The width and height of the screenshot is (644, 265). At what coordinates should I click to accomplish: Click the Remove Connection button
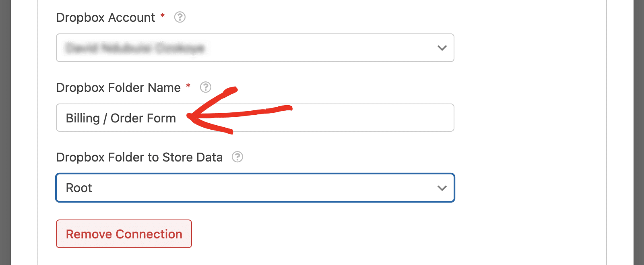tap(124, 234)
